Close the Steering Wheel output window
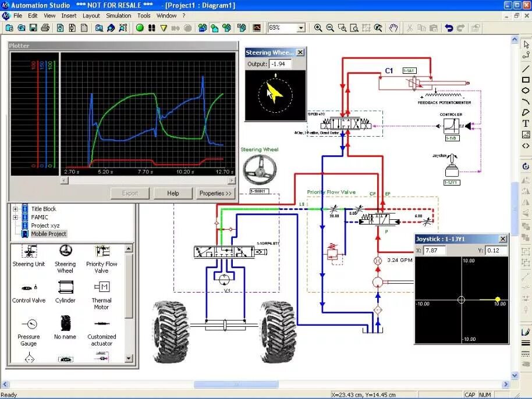532x399 pixels. [300, 52]
